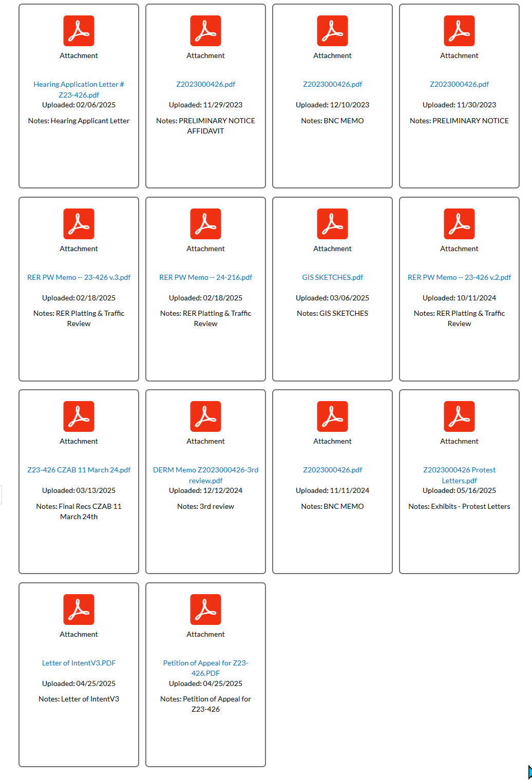Click RER Platting note on 24-216 memo card
532x780 pixels.
(205, 318)
